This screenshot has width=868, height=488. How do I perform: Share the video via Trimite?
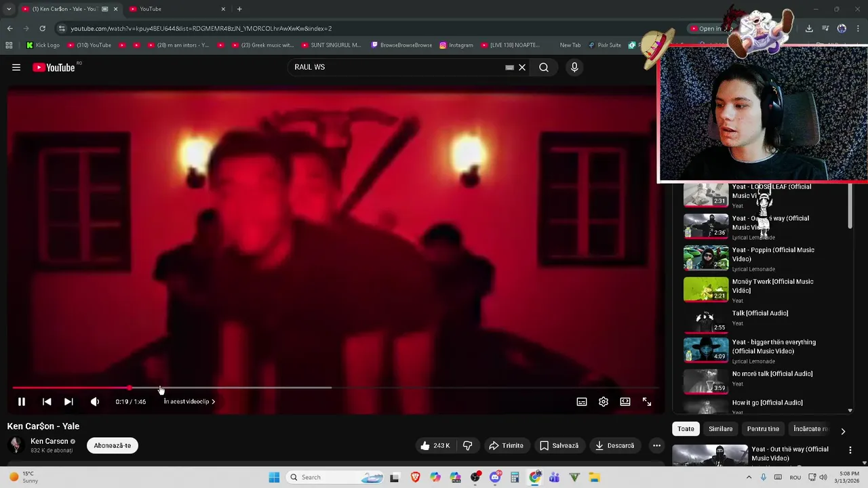point(506,445)
